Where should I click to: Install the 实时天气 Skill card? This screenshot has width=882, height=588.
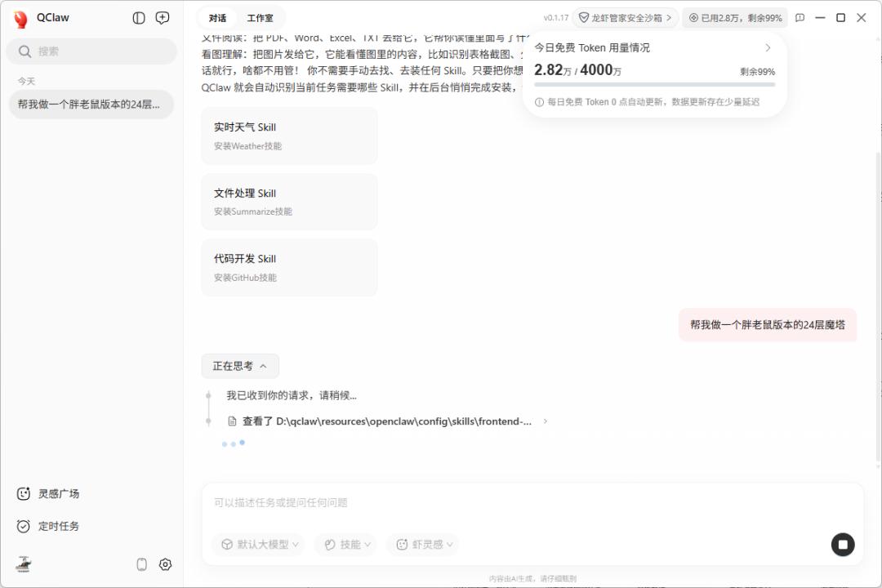point(289,136)
